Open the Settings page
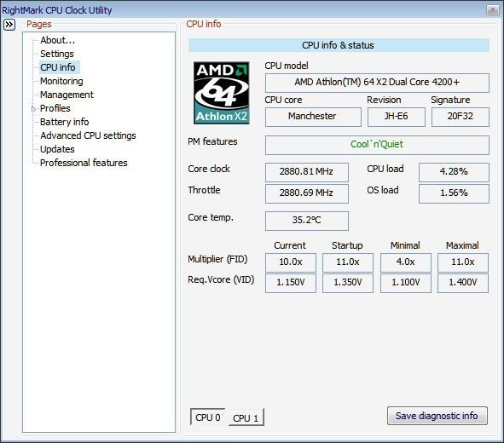Screen dimensions: 504x443 pyautogui.click(x=57, y=54)
